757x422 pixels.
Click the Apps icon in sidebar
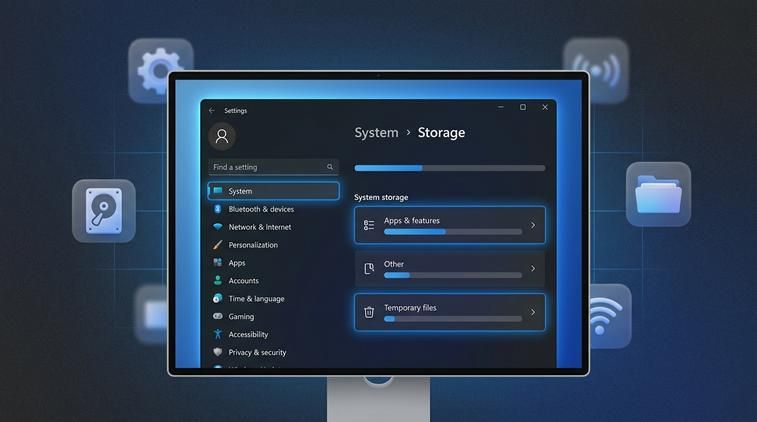pyautogui.click(x=218, y=262)
